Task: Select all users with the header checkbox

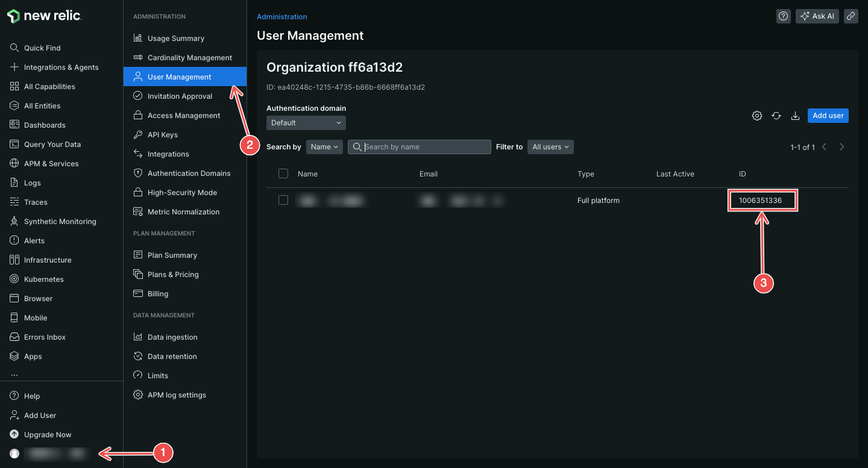Action: tap(283, 173)
